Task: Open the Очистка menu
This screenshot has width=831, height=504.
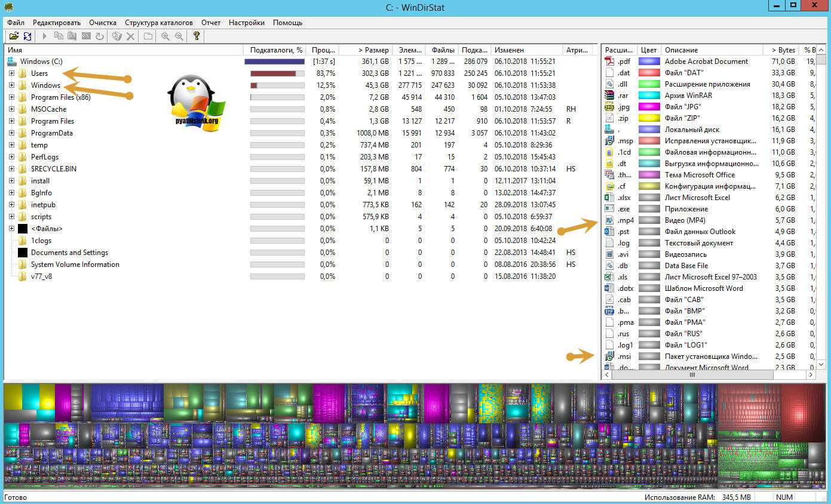Action: click(103, 23)
